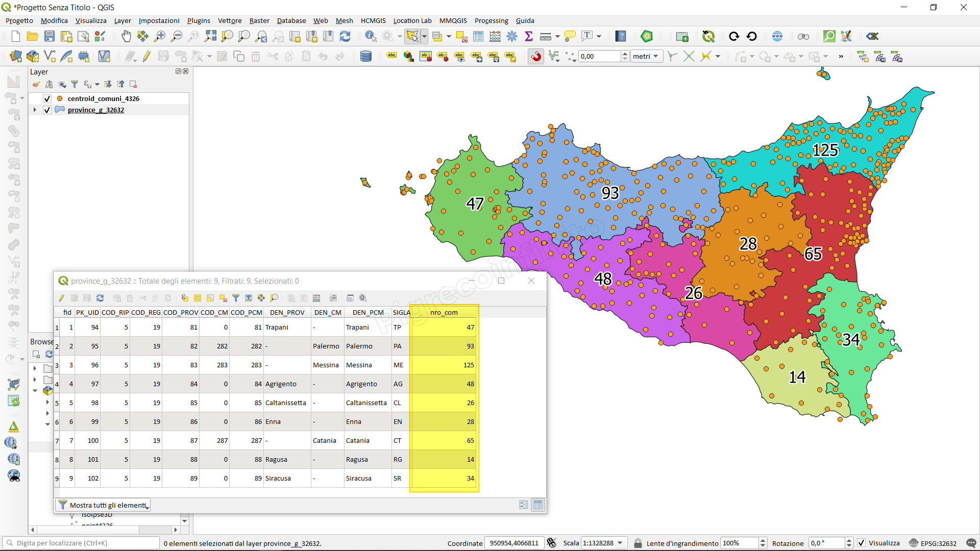Screen dimensions: 980x551
Task: Filter features with funnel icon in table
Action: pos(236,298)
